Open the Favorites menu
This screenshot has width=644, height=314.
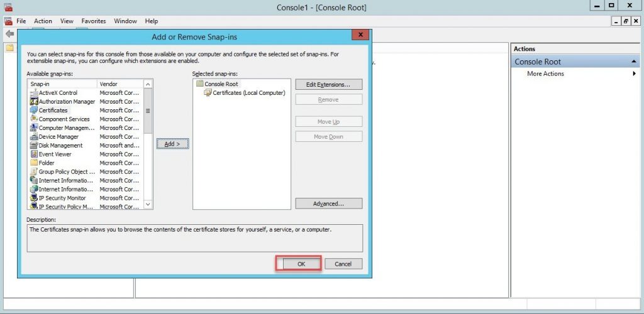pos(94,21)
